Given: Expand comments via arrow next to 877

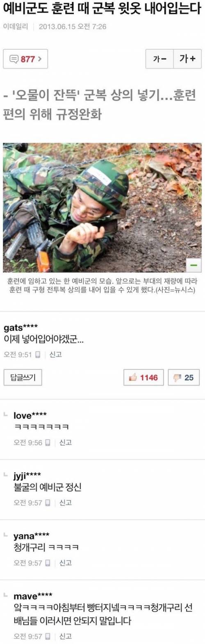Looking at the screenshot, I should point(39,59).
